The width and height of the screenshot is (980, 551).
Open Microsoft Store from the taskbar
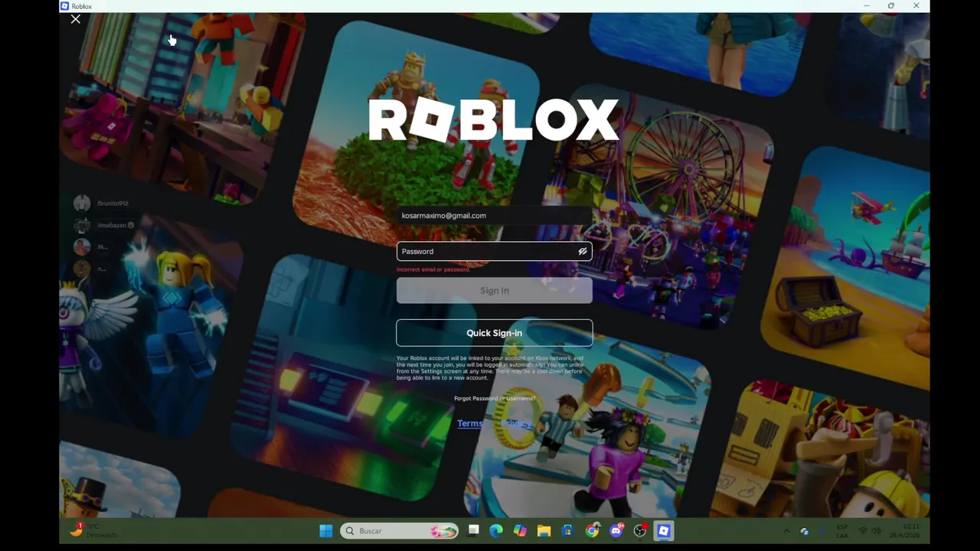pos(567,530)
